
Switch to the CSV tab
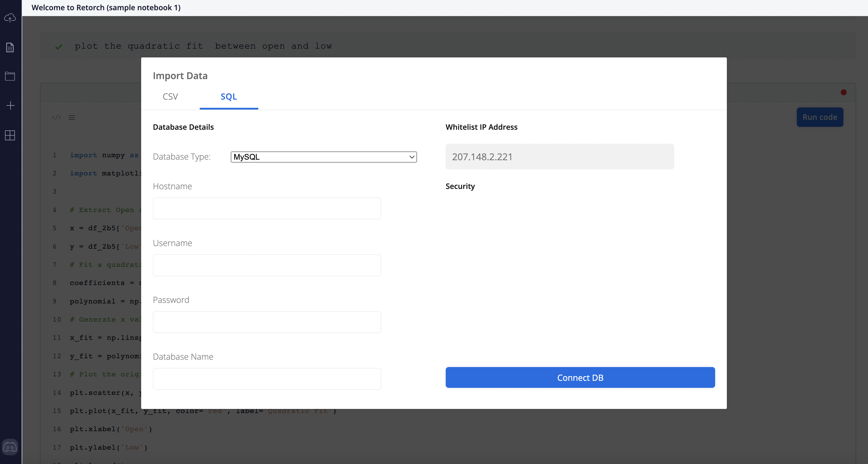pyautogui.click(x=170, y=96)
